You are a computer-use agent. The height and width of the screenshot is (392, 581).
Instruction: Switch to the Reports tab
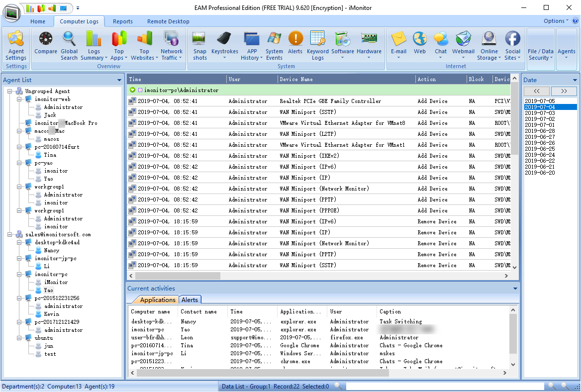pos(123,21)
